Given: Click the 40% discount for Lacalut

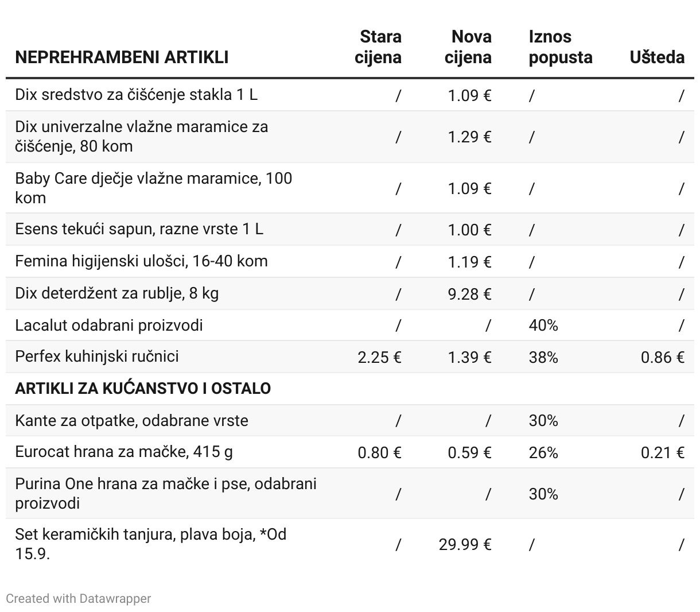Looking at the screenshot, I should [x=543, y=326].
